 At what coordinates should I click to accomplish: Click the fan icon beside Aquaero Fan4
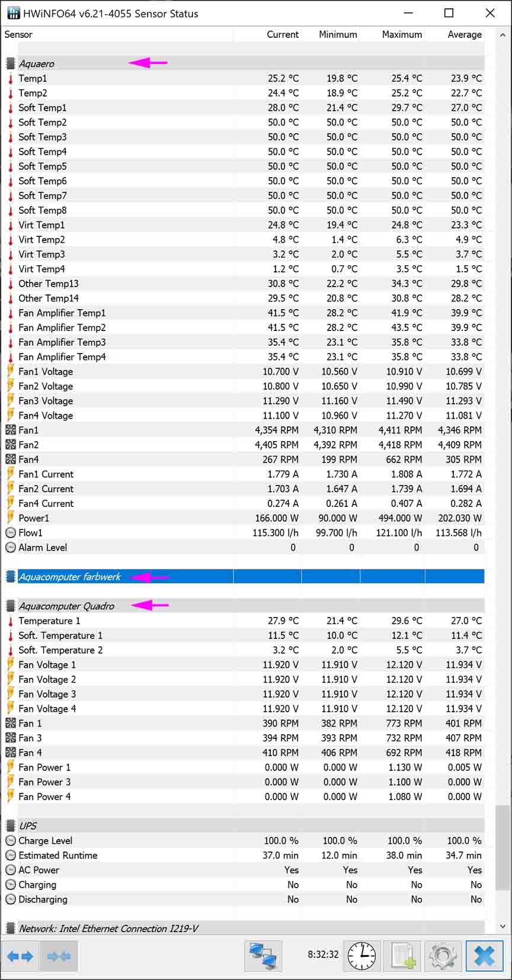click(x=11, y=459)
